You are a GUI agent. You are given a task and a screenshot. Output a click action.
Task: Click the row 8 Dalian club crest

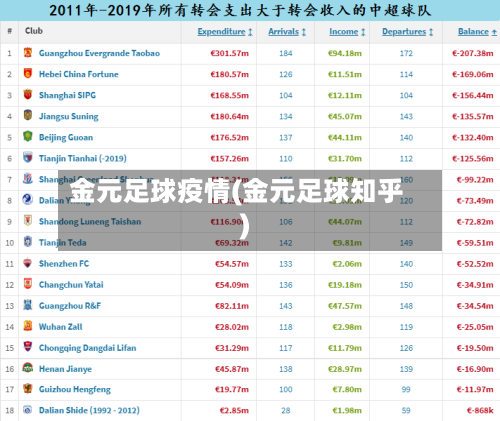point(28,200)
